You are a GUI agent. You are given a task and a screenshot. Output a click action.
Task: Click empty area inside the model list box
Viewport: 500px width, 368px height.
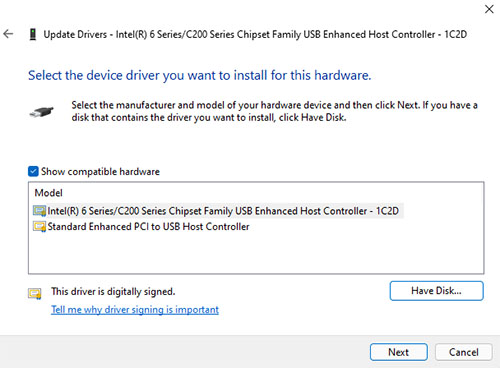click(x=256, y=253)
